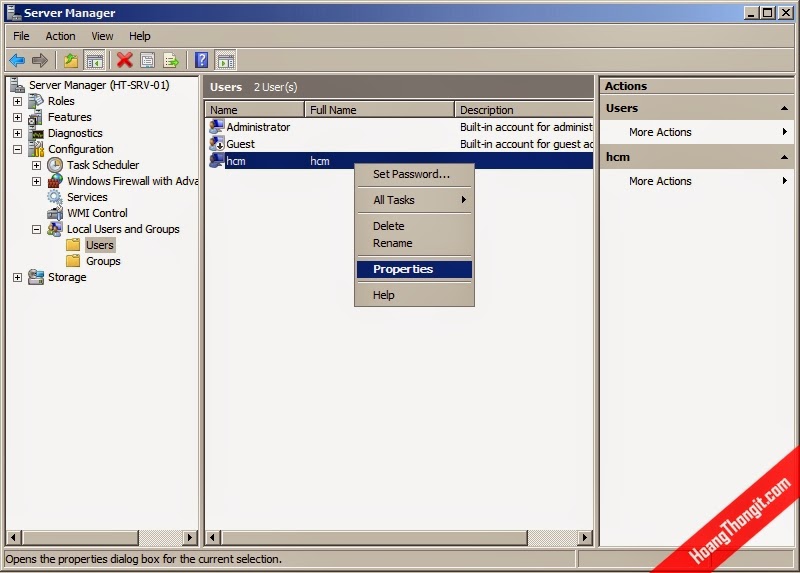
Task: Click the Properties toolbar icon
Action: coord(148,61)
